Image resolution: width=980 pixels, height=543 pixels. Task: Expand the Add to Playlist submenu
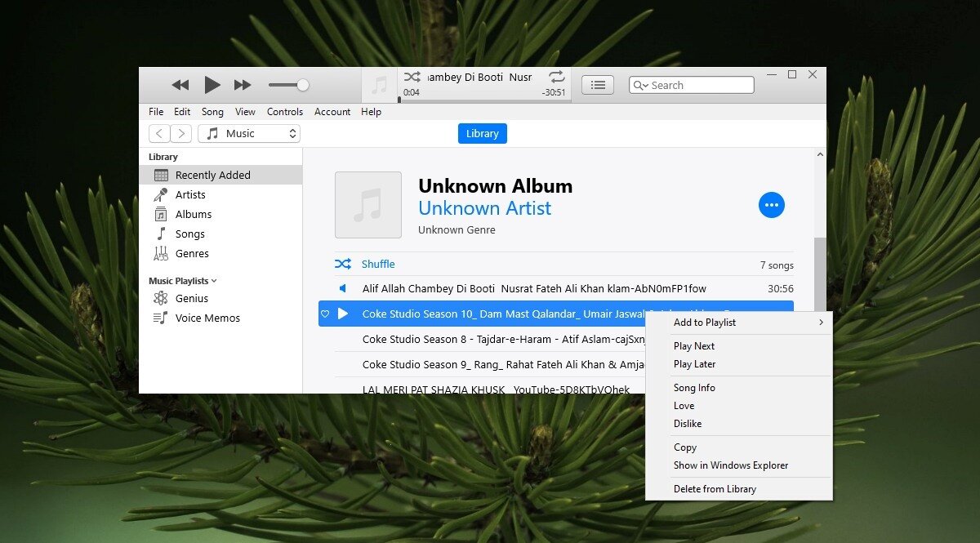[704, 323]
